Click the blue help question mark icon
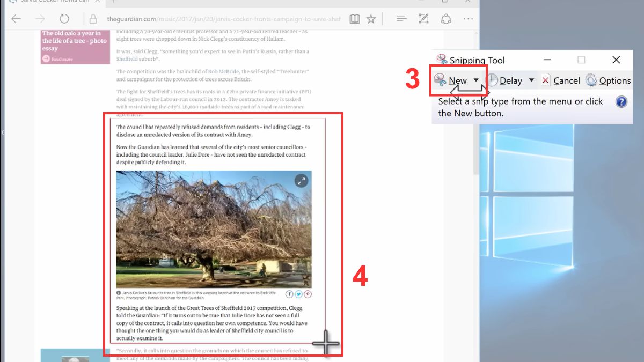 621,101
